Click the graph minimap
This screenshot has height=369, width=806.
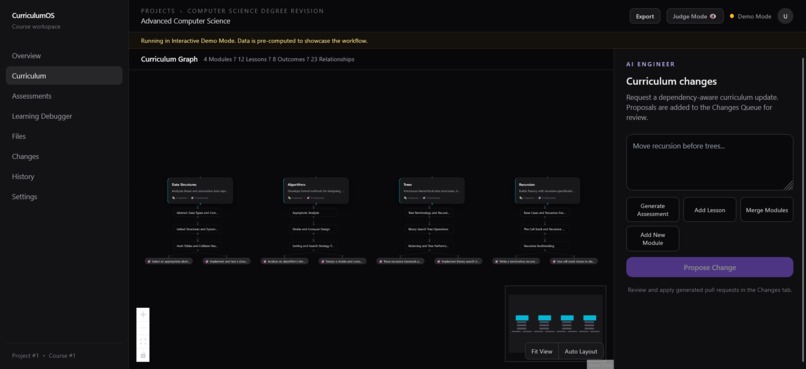pyautogui.click(x=555, y=323)
